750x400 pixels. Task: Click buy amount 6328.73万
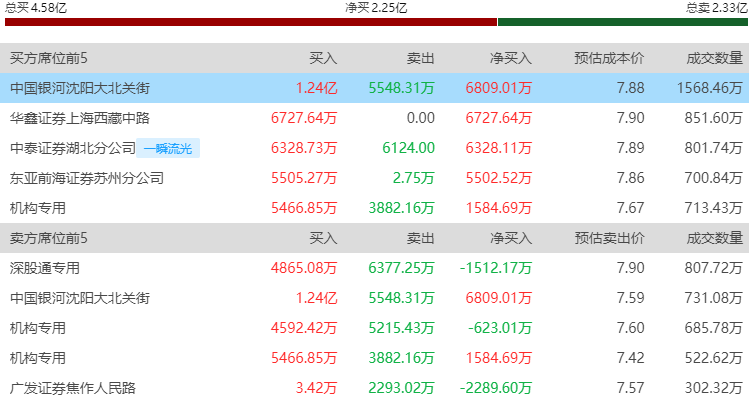304,148
